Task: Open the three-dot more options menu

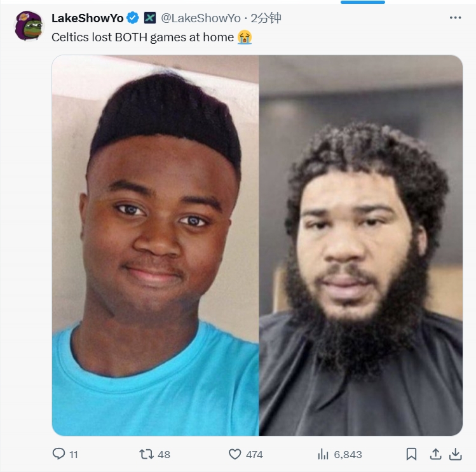Action: [x=456, y=18]
